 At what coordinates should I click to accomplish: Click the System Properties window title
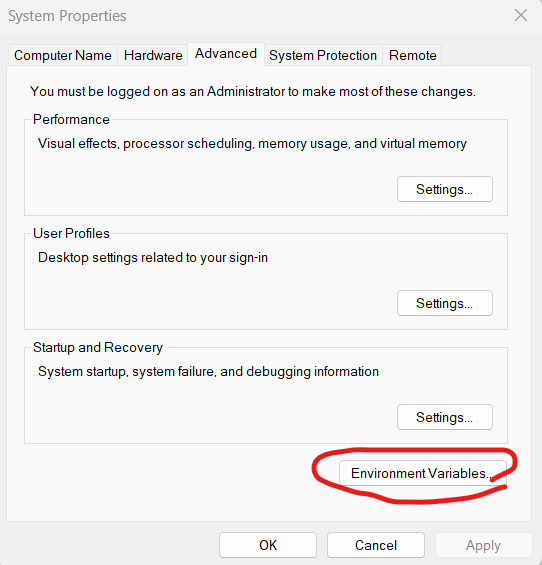[x=67, y=16]
